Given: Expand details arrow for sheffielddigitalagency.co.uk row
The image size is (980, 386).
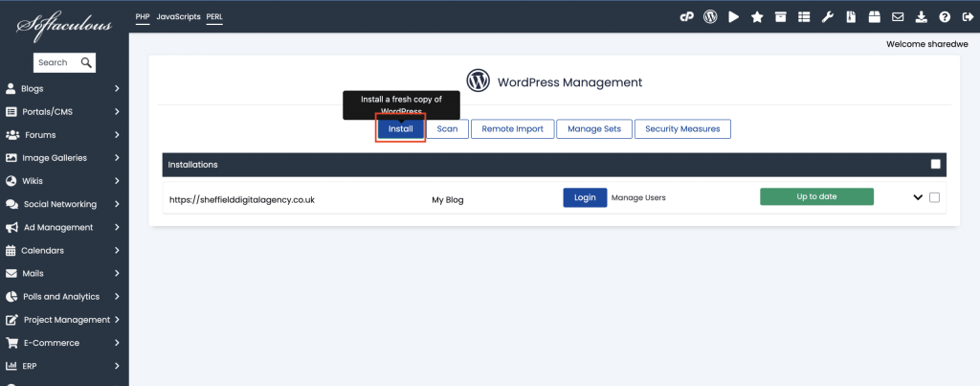Looking at the screenshot, I should click(x=918, y=197).
